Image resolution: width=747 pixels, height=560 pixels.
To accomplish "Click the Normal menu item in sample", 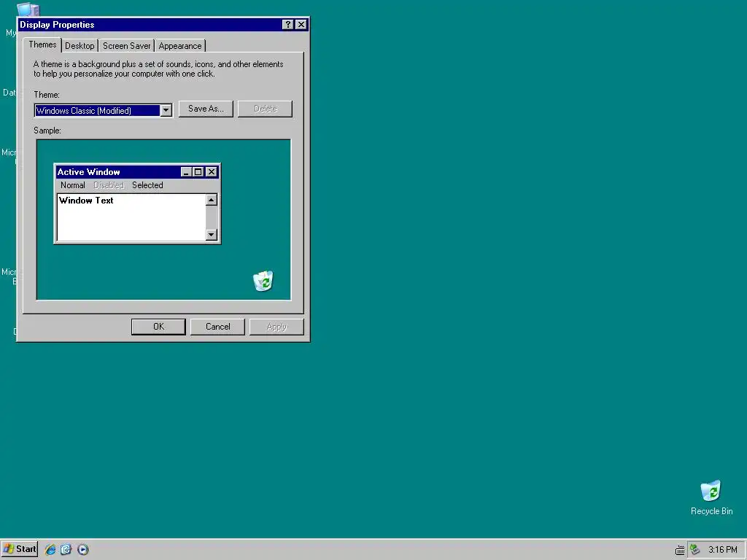I will (x=73, y=185).
